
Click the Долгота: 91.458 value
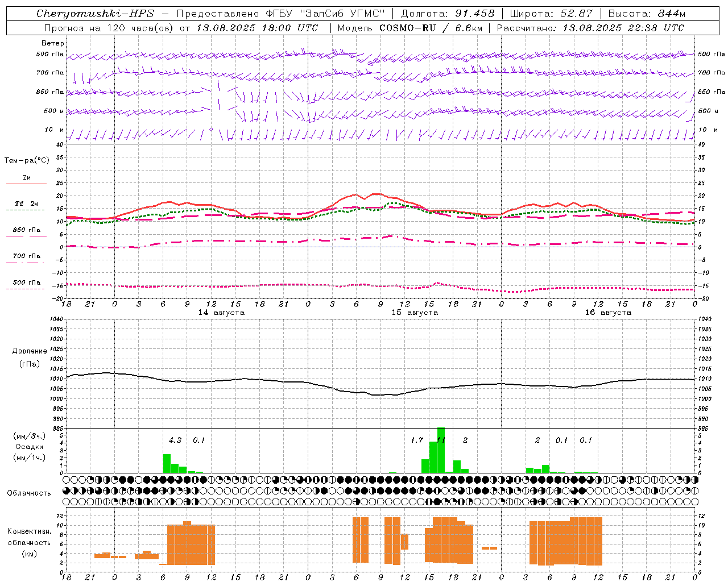(x=448, y=14)
